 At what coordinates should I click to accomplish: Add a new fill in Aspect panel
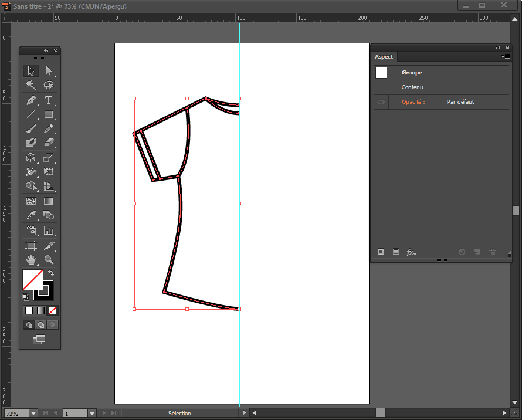coord(396,252)
